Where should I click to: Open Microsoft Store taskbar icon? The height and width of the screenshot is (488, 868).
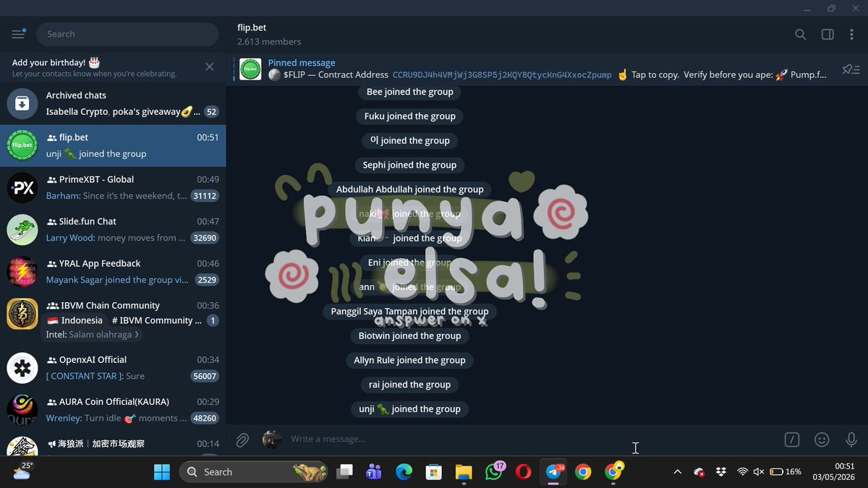coord(433,472)
